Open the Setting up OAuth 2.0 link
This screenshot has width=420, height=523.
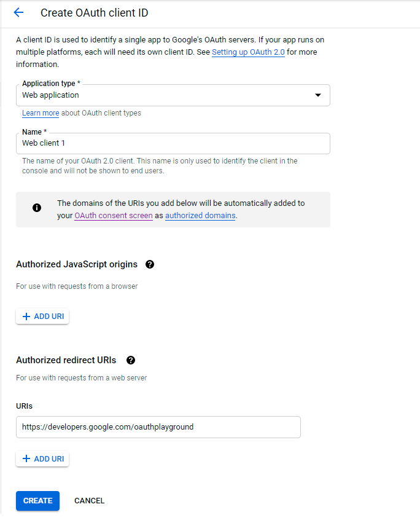[248, 52]
